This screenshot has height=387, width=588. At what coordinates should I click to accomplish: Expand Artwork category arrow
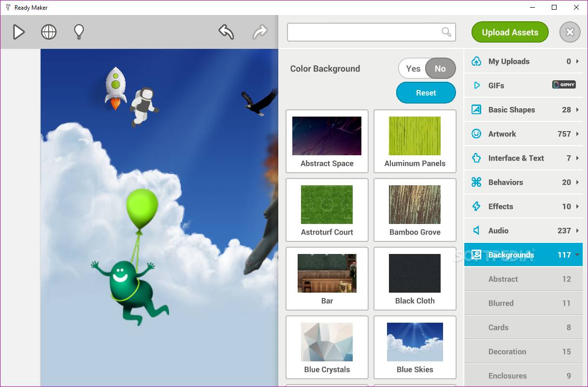coord(577,134)
